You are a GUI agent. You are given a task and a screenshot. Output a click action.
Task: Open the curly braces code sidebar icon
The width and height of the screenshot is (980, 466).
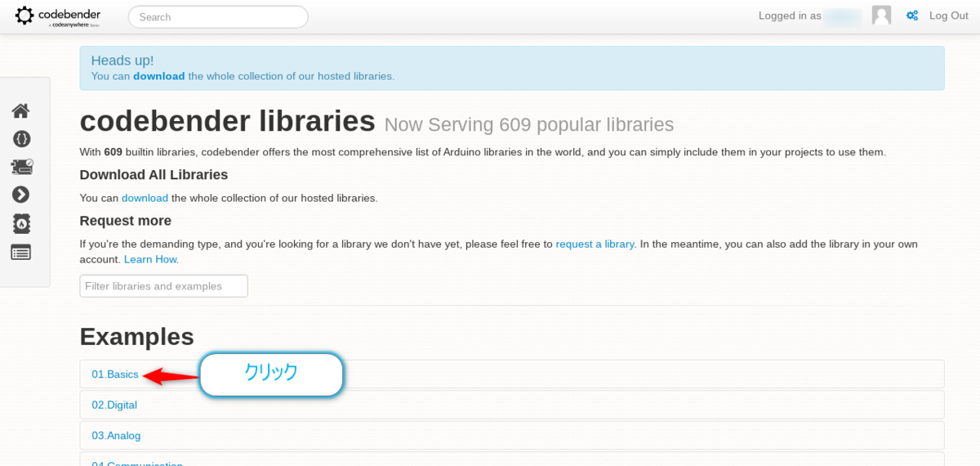[21, 139]
